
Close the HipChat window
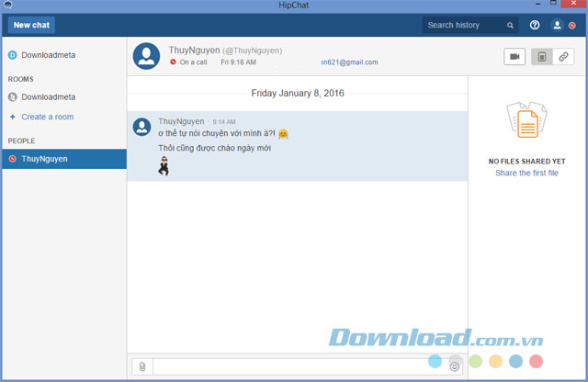(573, 4)
